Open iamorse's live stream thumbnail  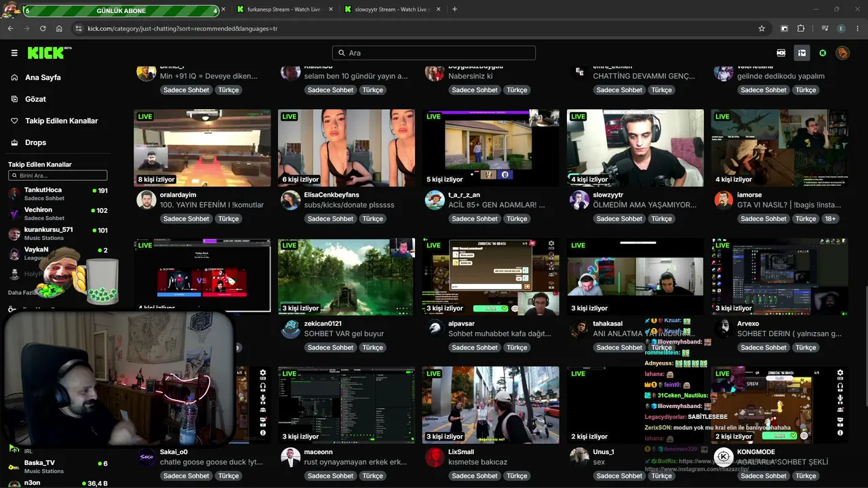point(780,148)
